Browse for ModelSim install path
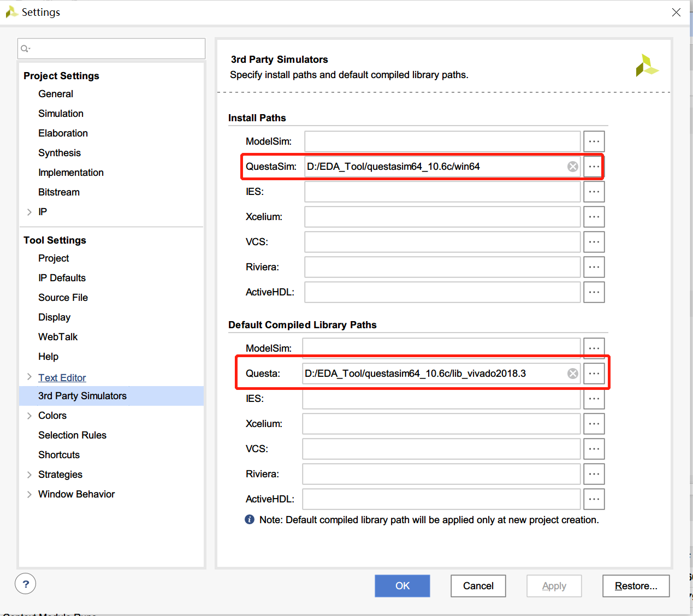Screen dimensions: 693x616 coord(594,141)
